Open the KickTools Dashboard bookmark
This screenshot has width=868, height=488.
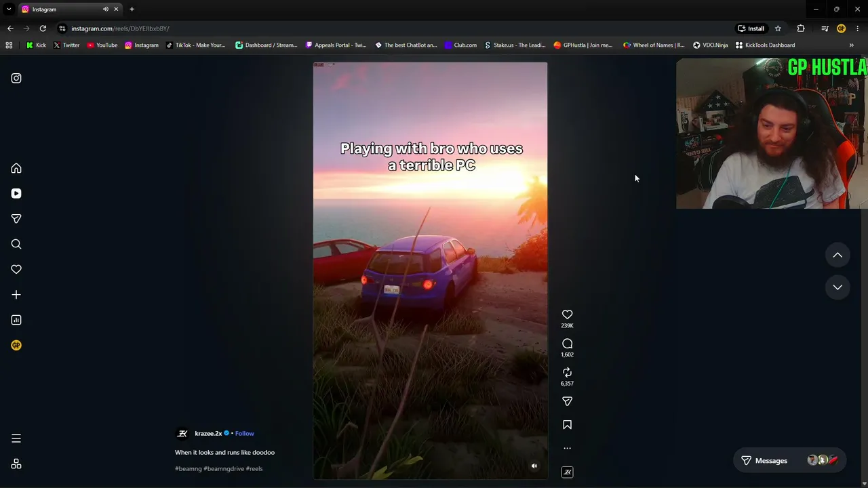click(x=766, y=45)
